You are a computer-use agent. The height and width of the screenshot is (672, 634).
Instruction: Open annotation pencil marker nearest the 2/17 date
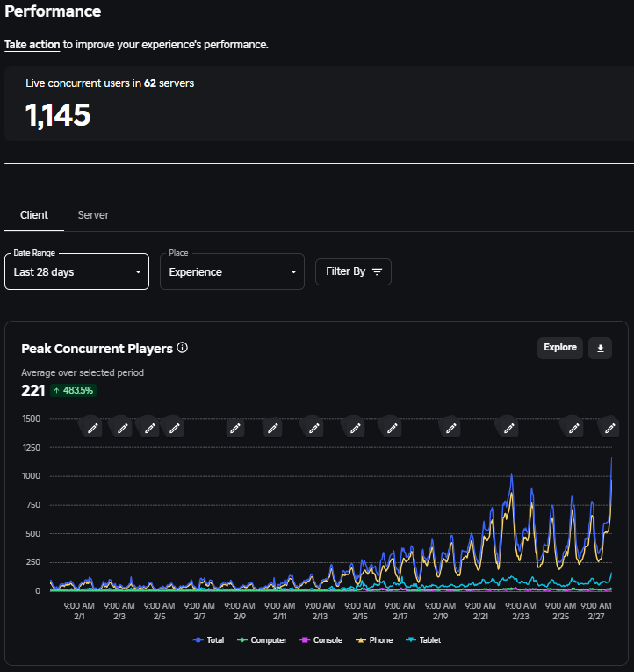[392, 428]
